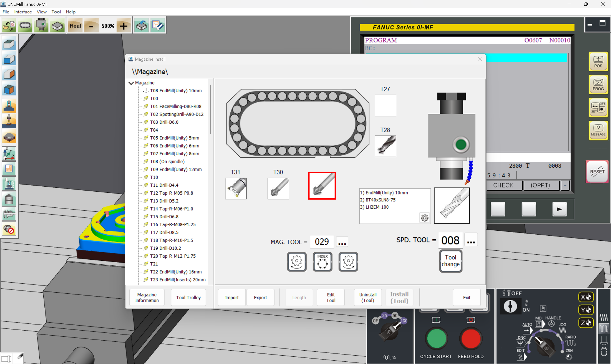Rotate magazine with left gear button

[x=297, y=261]
